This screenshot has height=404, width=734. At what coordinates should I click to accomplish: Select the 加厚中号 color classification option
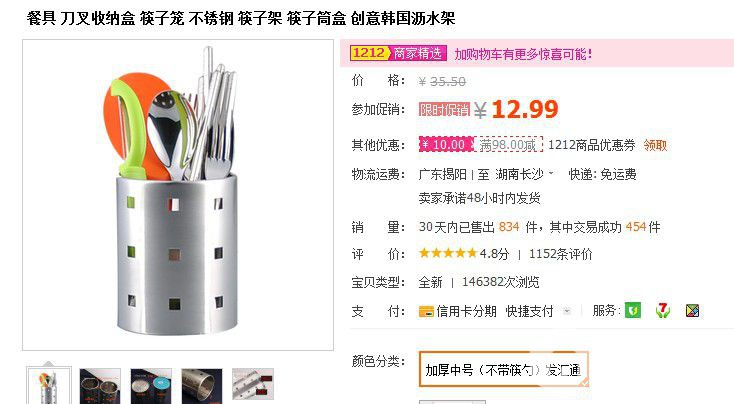[x=504, y=369]
